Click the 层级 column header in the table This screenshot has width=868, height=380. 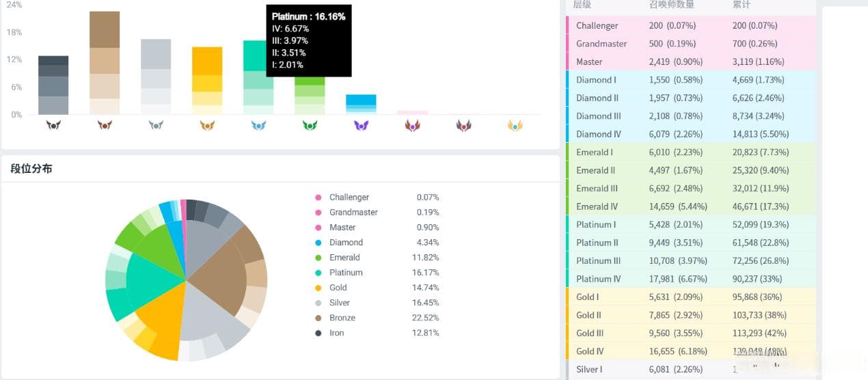(x=582, y=5)
